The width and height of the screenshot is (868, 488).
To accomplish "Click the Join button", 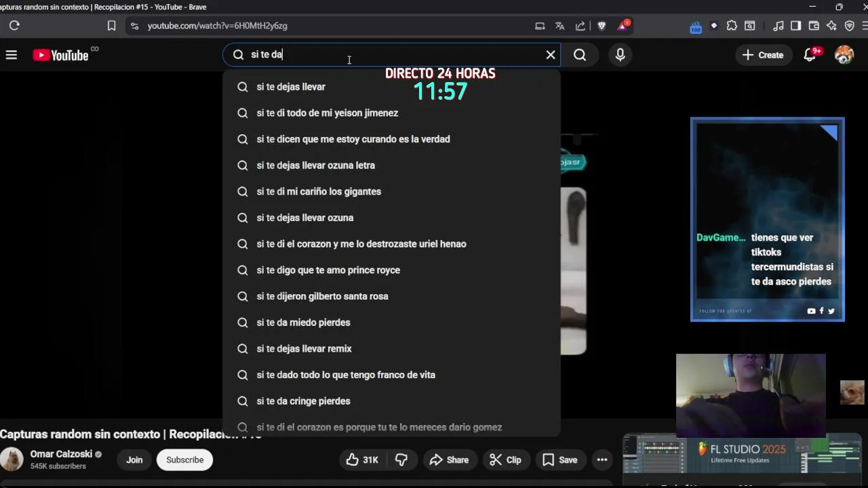I will pyautogui.click(x=134, y=460).
